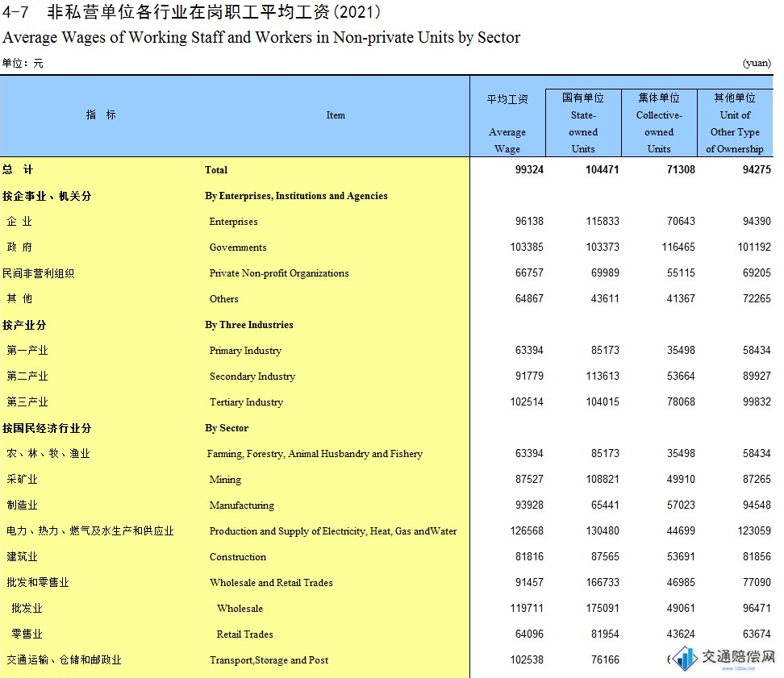This screenshot has width=784, height=678.
Task: Select the Total average wage value 99324
Action: (x=529, y=169)
